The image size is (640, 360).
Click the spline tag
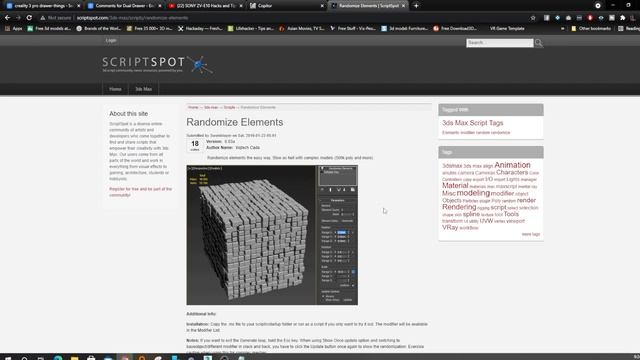coord(471,214)
